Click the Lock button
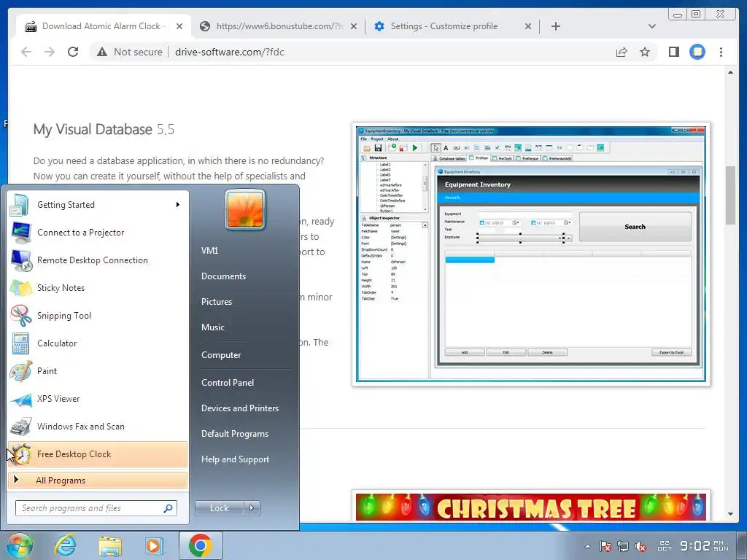This screenshot has width=747, height=560. coord(219,508)
